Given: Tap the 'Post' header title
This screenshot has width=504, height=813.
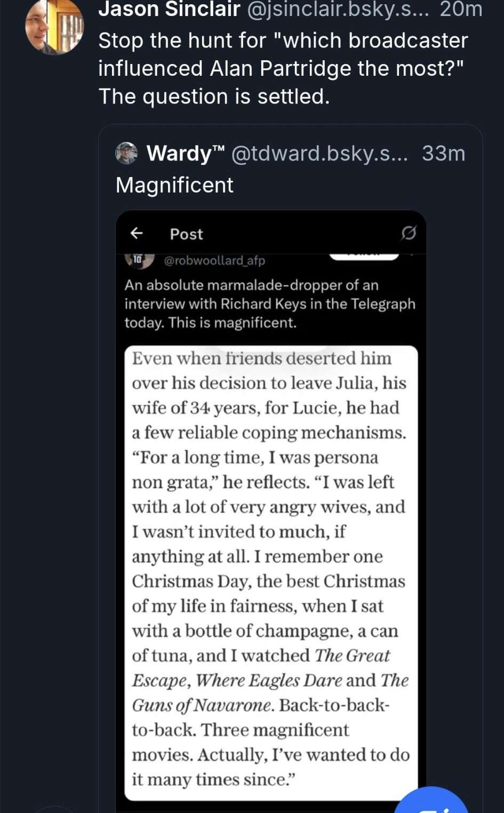Looking at the screenshot, I should [186, 234].
